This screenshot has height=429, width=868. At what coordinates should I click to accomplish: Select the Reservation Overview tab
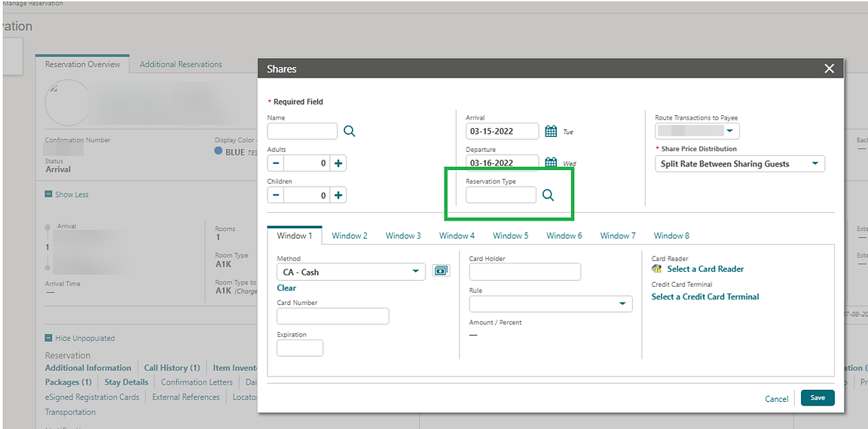pos(82,64)
